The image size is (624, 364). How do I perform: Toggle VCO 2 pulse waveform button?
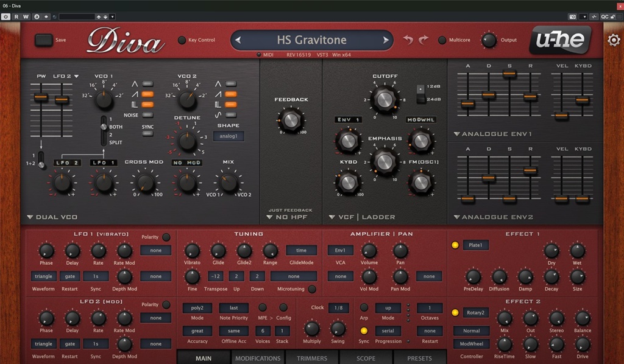(231, 105)
